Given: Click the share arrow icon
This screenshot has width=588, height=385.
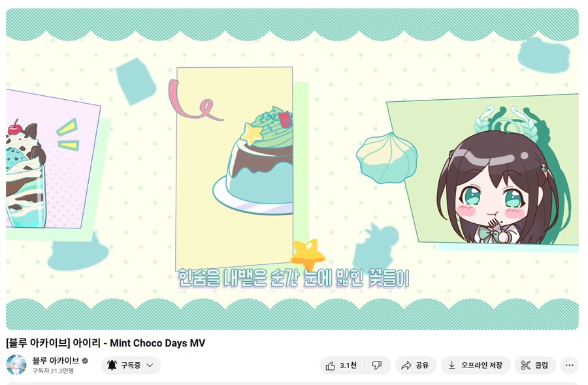Looking at the screenshot, I should [406, 365].
